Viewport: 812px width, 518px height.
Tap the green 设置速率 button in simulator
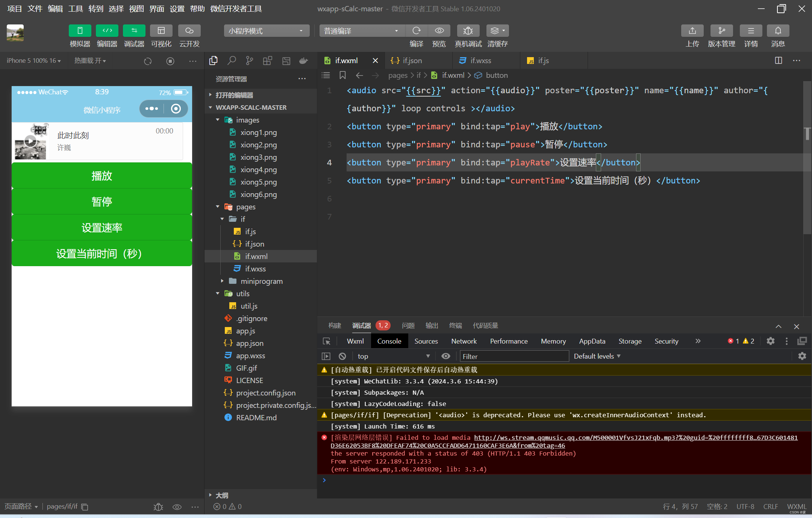coord(102,228)
